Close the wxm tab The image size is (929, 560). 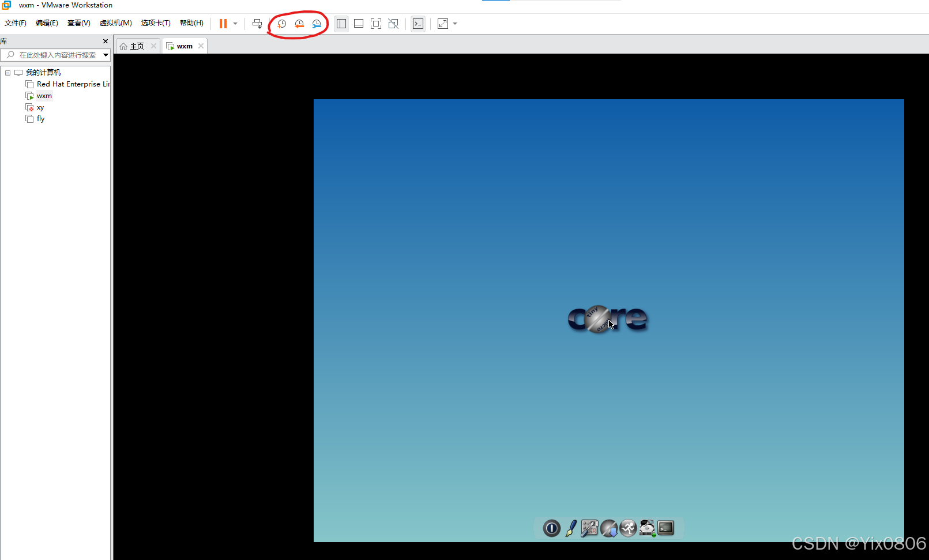(x=201, y=46)
